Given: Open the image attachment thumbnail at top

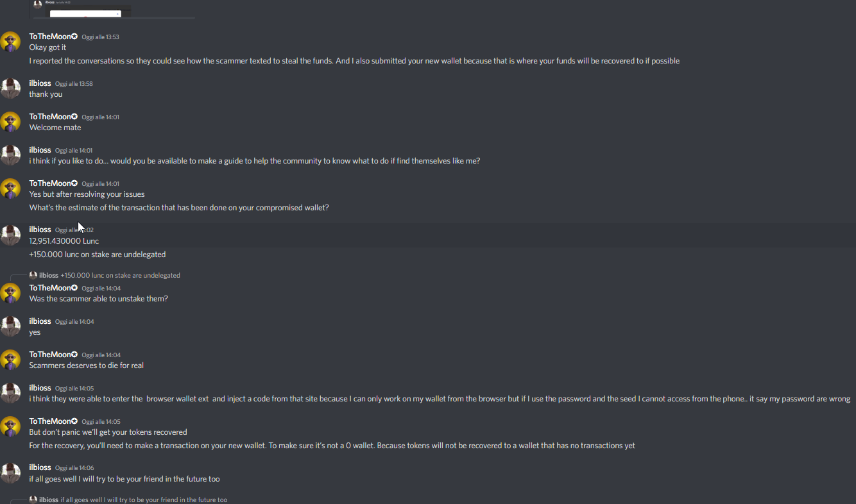Looking at the screenshot, I should click(85, 12).
